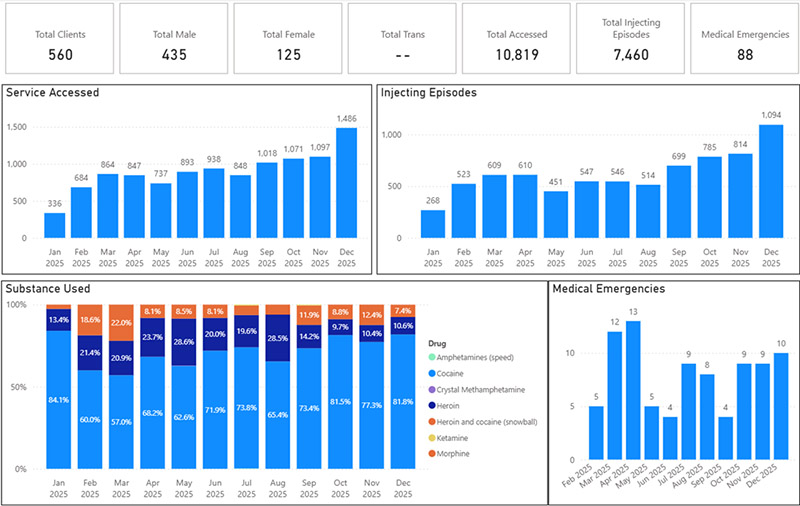Select the Total Clients card

(x=58, y=39)
